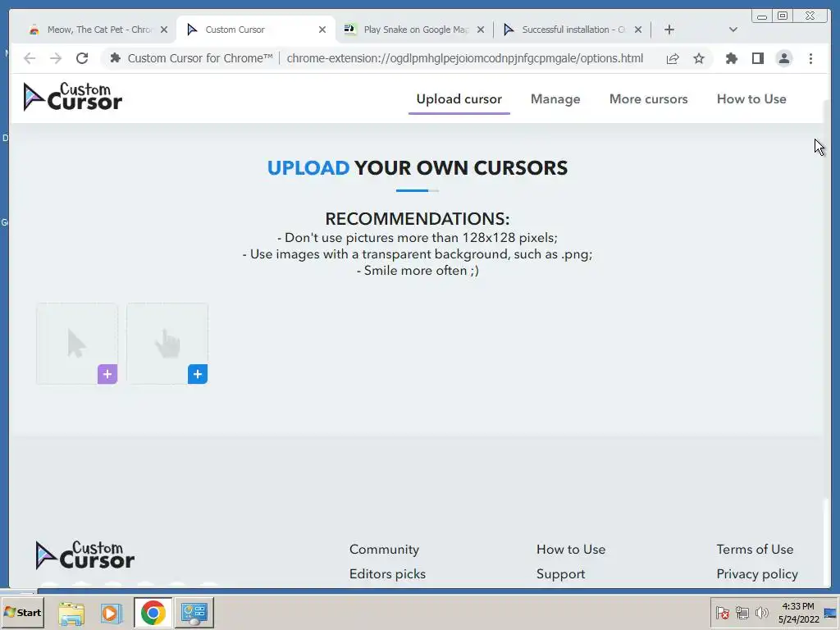Click the Chrome taskbar icon
The image size is (840, 630).
point(153,613)
